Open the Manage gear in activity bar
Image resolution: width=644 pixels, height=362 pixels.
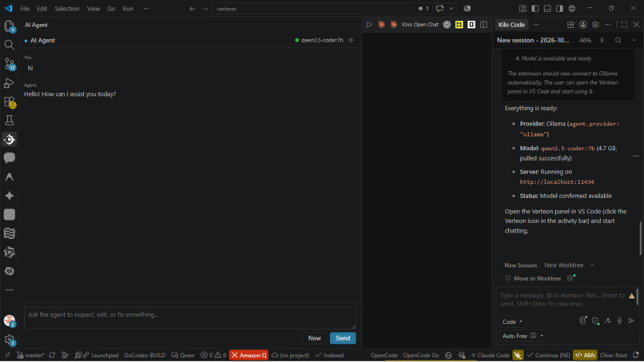9,340
